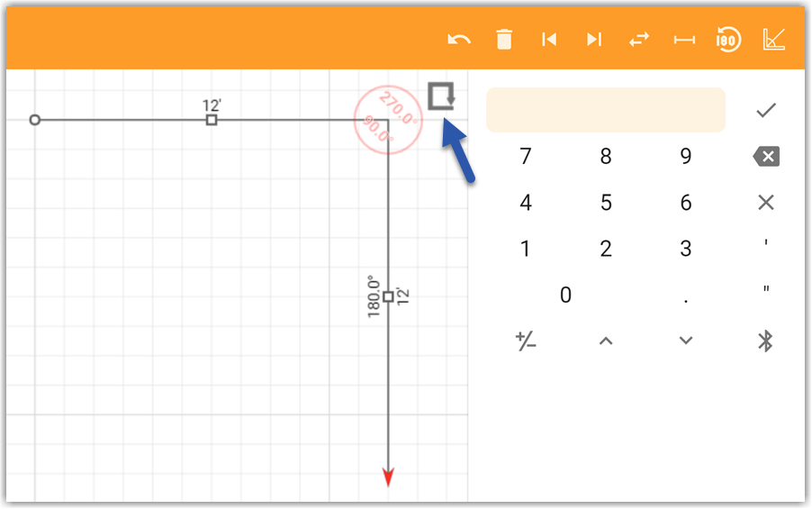Focus the measurement input field
The width and height of the screenshot is (812, 509).
605,110
